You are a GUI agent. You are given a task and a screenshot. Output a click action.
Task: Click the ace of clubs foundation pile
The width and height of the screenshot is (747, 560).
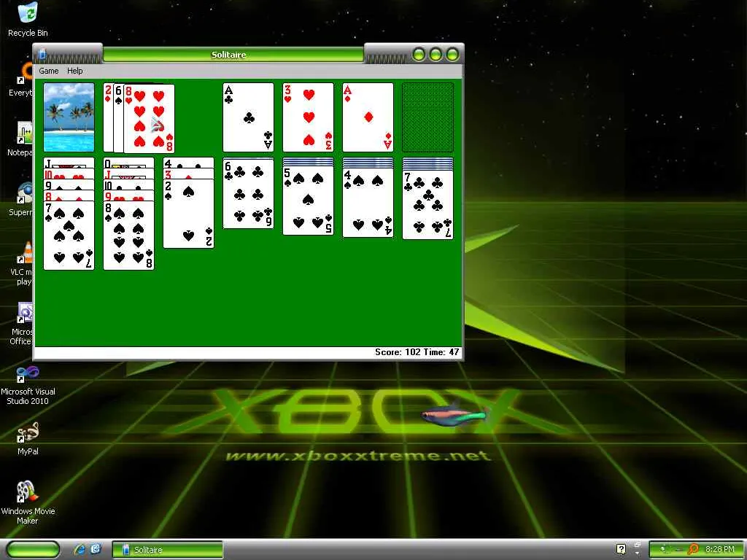coord(248,117)
